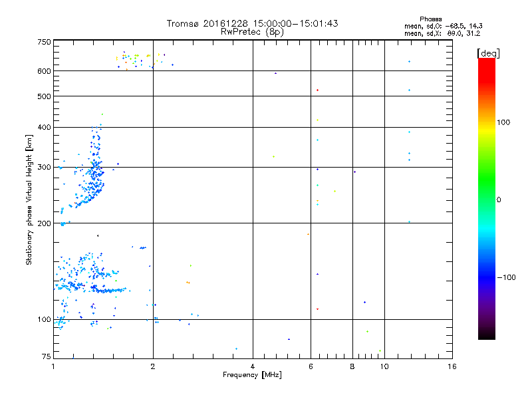Click the '500' height tick label

pos(44,96)
